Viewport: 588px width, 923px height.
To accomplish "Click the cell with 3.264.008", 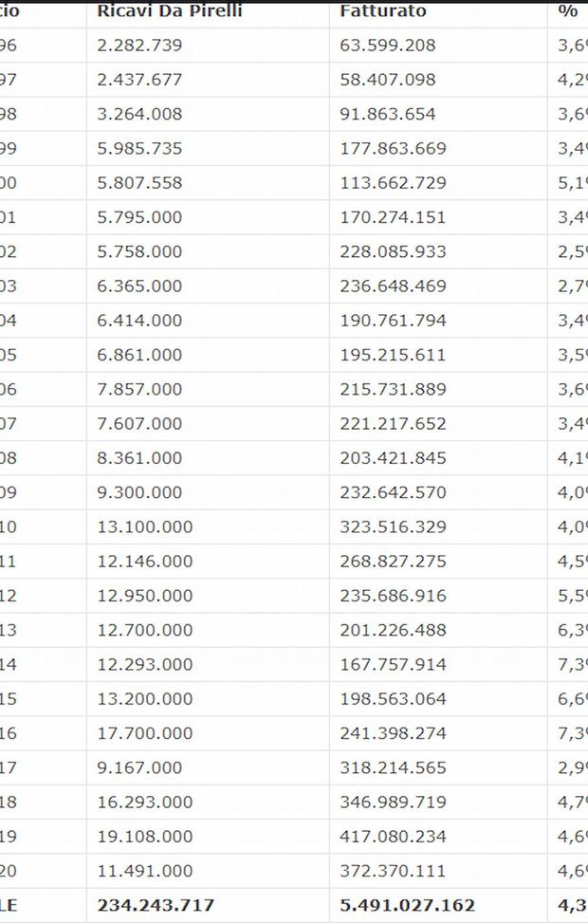I will click(x=139, y=114).
